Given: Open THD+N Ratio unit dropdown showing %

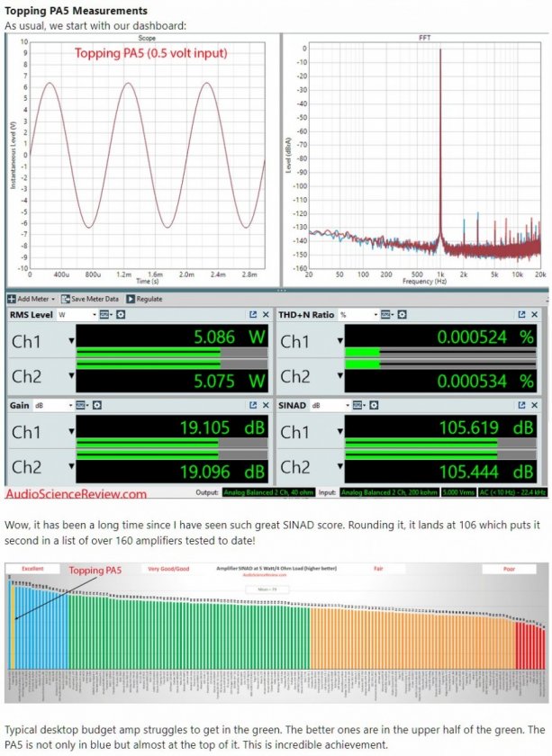Looking at the screenshot, I should click(x=358, y=315).
